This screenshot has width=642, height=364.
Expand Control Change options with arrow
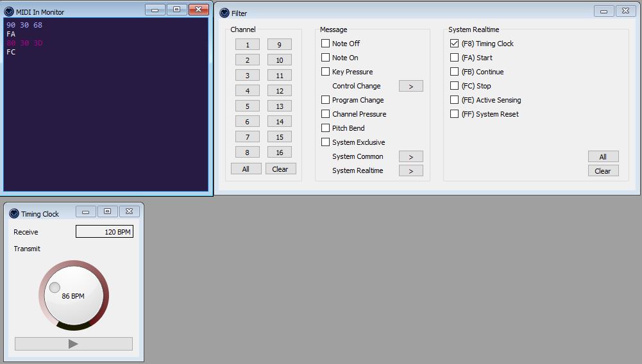411,87
